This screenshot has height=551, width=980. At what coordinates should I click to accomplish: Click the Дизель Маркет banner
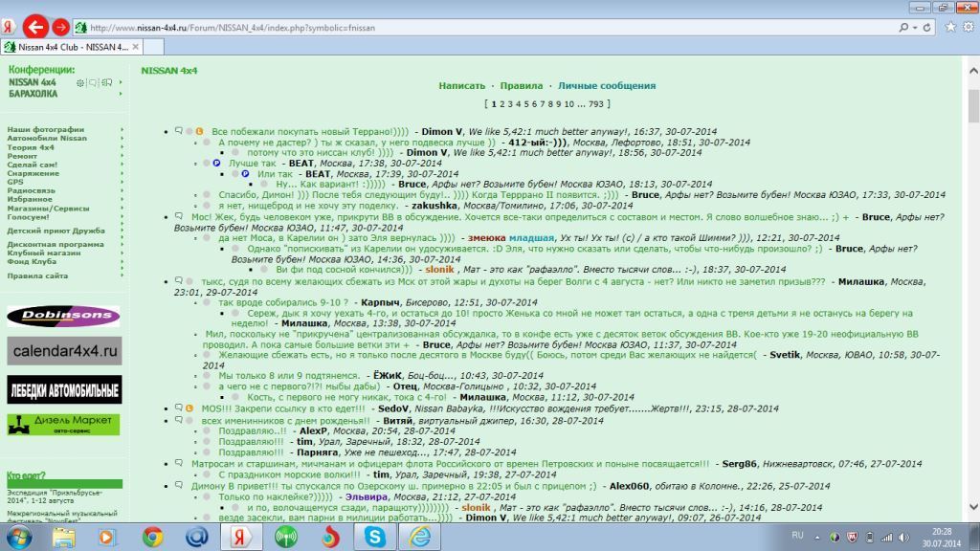64,425
